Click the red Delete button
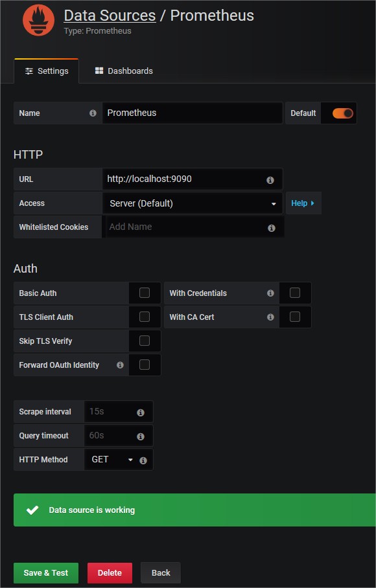 (x=110, y=573)
